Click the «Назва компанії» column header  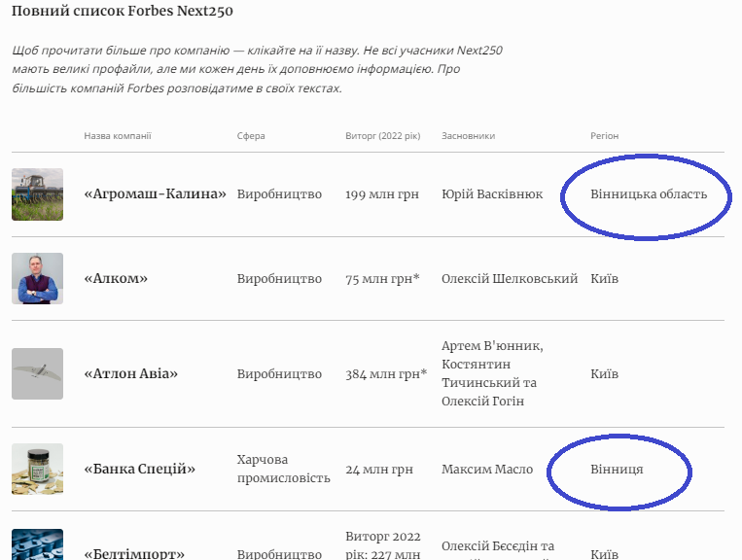pyautogui.click(x=118, y=136)
